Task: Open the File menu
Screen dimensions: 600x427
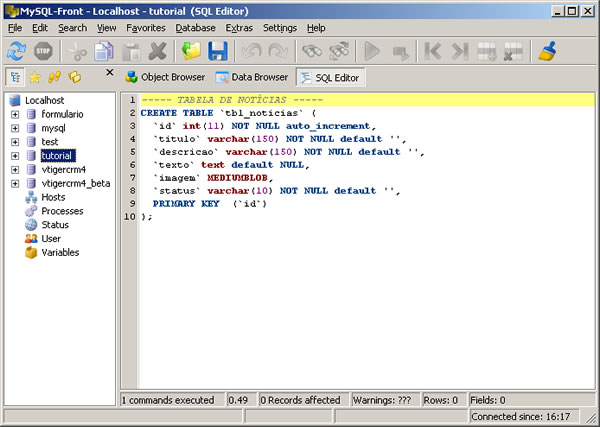Action: click(x=15, y=28)
